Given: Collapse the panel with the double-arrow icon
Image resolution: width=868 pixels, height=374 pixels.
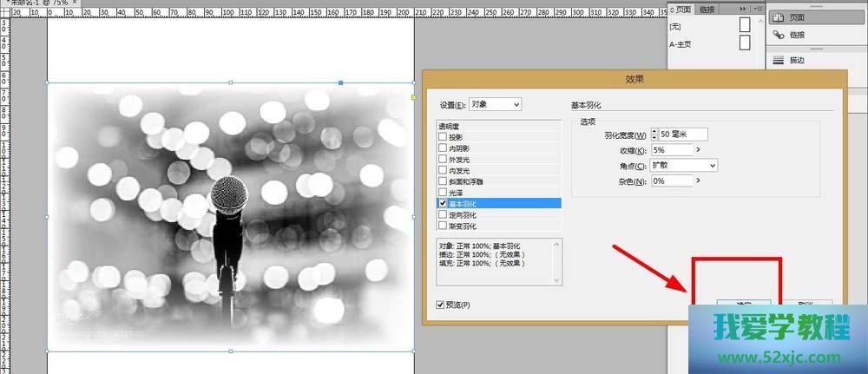Looking at the screenshot, I should tap(742, 8).
